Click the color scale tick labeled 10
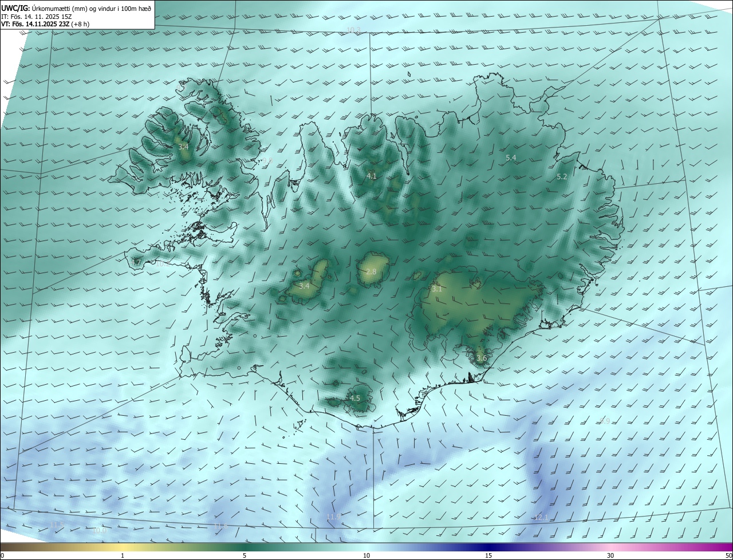 pyautogui.click(x=366, y=555)
